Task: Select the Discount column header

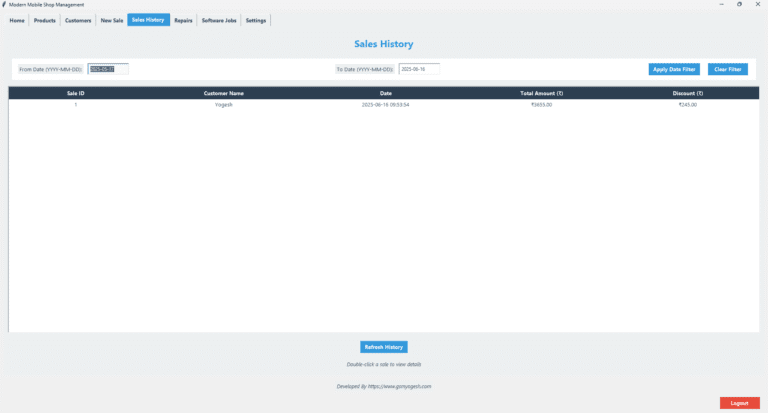Action: [x=687, y=93]
